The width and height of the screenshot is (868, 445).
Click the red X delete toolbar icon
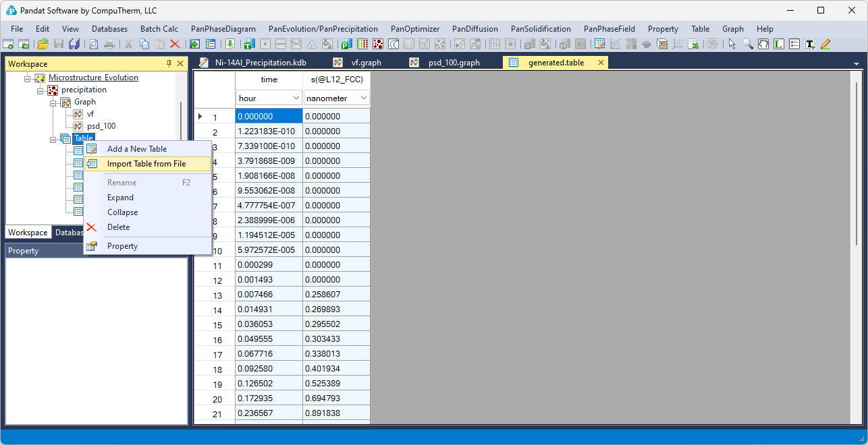[175, 44]
